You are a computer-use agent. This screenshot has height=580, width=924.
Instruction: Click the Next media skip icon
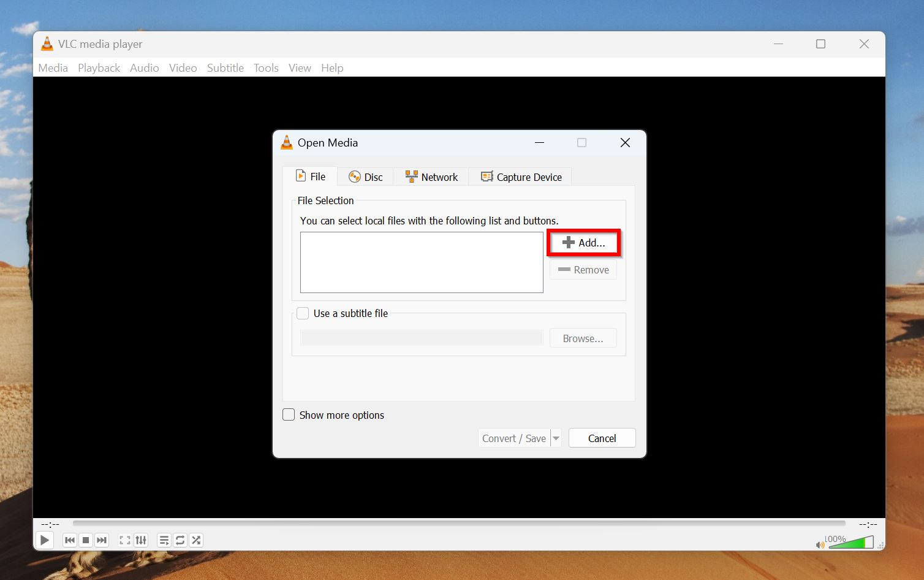102,540
